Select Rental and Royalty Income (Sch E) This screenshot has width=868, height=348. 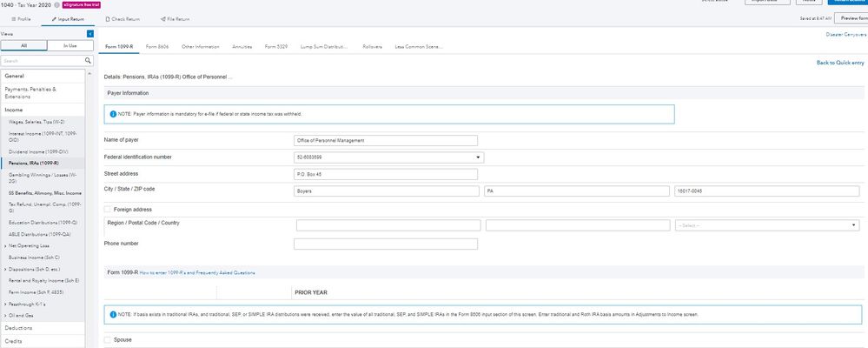(x=43, y=281)
